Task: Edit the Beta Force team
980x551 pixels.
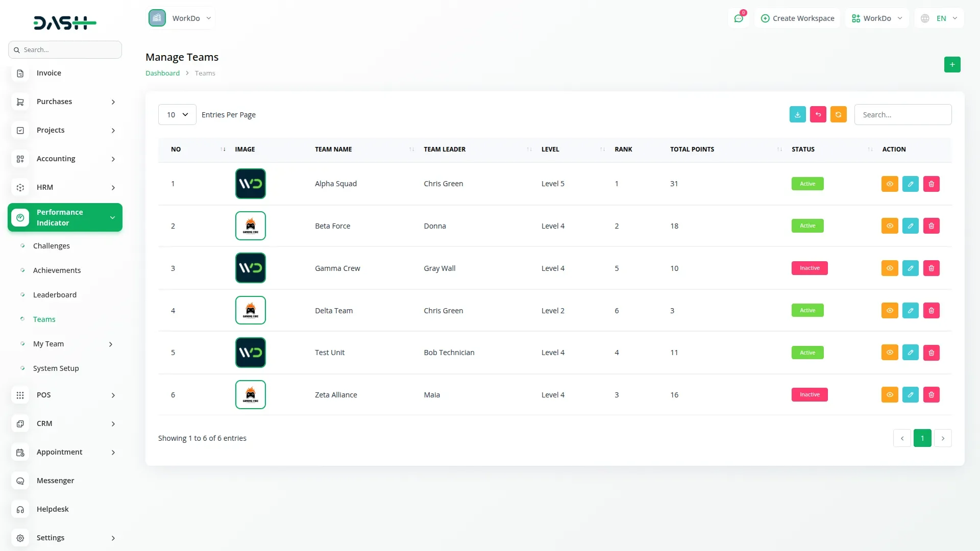Action: click(910, 226)
